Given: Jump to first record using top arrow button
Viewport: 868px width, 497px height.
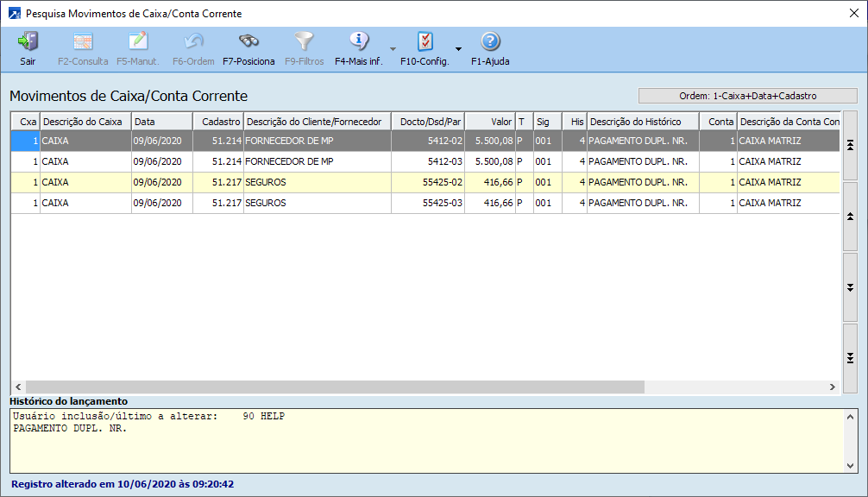Looking at the screenshot, I should pos(850,145).
